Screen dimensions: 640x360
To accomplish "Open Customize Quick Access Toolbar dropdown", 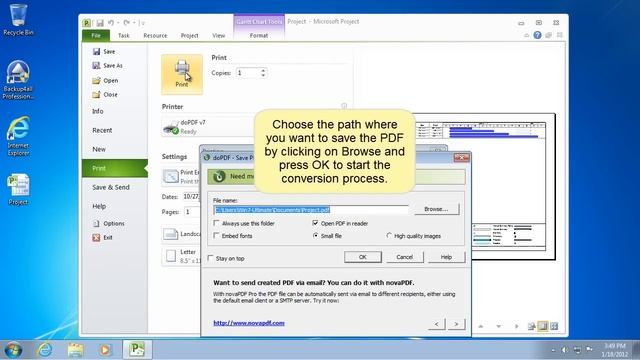I will 142,23.
